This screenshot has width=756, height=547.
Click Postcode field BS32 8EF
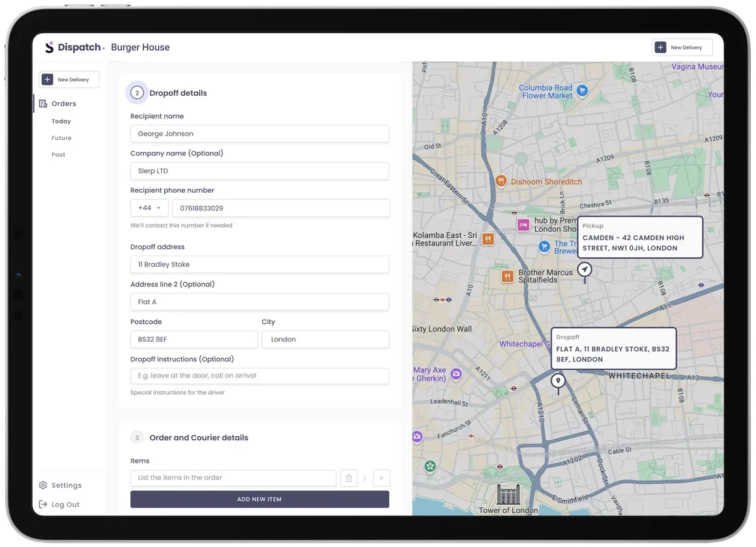click(194, 339)
